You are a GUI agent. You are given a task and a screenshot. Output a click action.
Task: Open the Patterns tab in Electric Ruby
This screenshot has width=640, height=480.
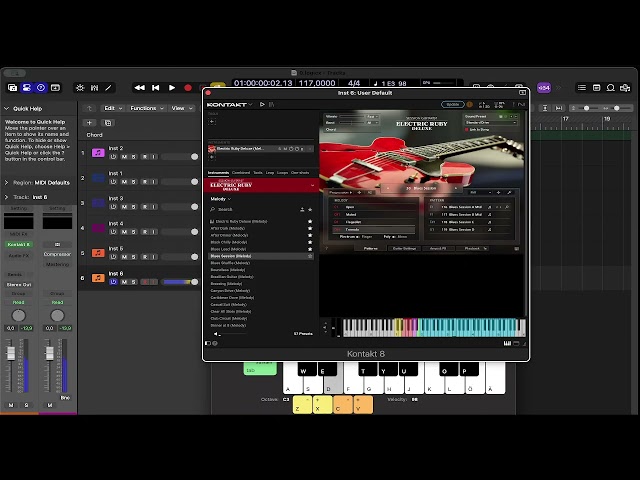coord(371,248)
